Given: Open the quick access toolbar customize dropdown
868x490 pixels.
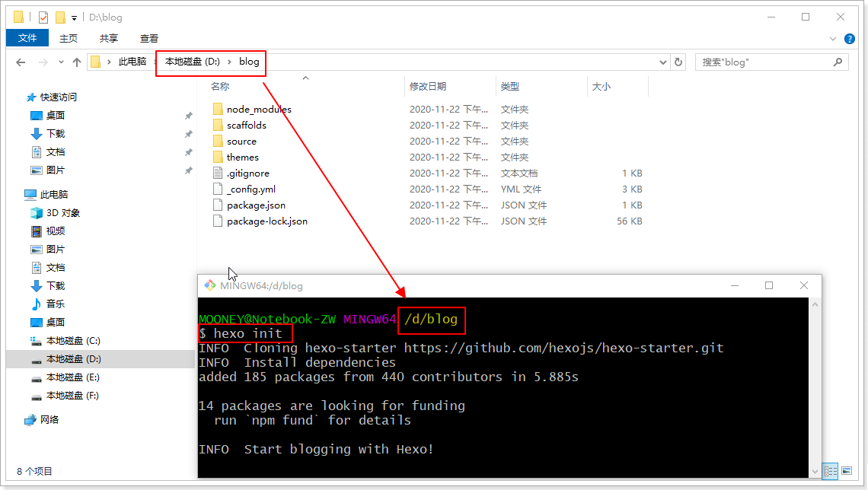Looking at the screenshot, I should (74, 17).
